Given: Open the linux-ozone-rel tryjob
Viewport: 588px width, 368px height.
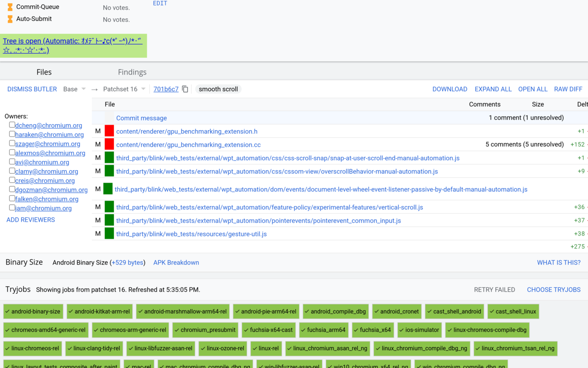Looking at the screenshot, I should 223,348.
